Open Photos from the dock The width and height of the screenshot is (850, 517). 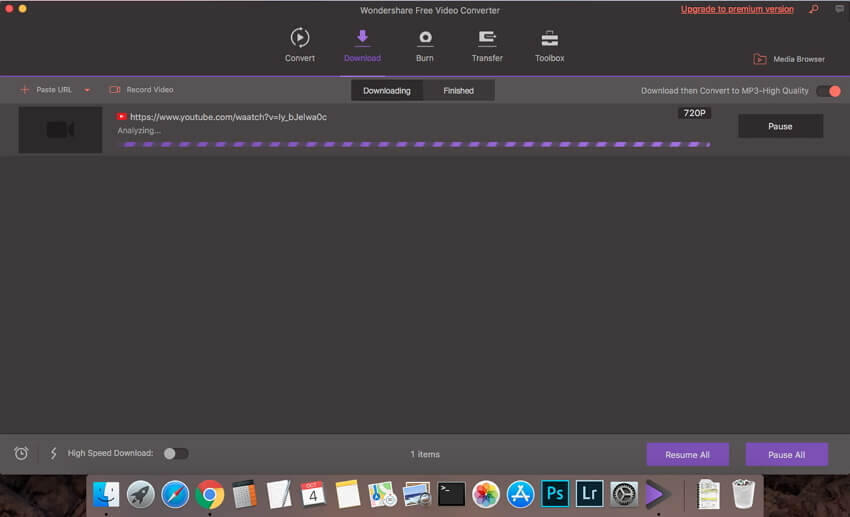[486, 494]
